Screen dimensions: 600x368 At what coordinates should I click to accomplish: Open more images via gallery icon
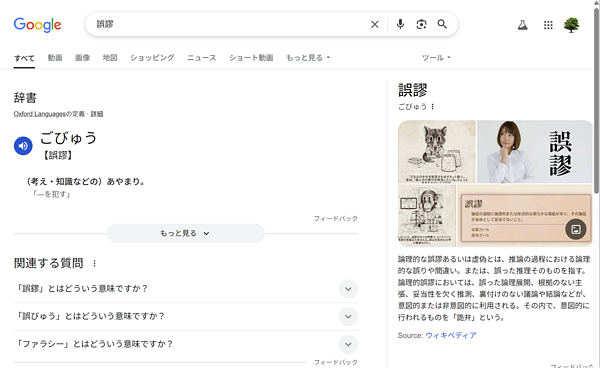click(576, 229)
